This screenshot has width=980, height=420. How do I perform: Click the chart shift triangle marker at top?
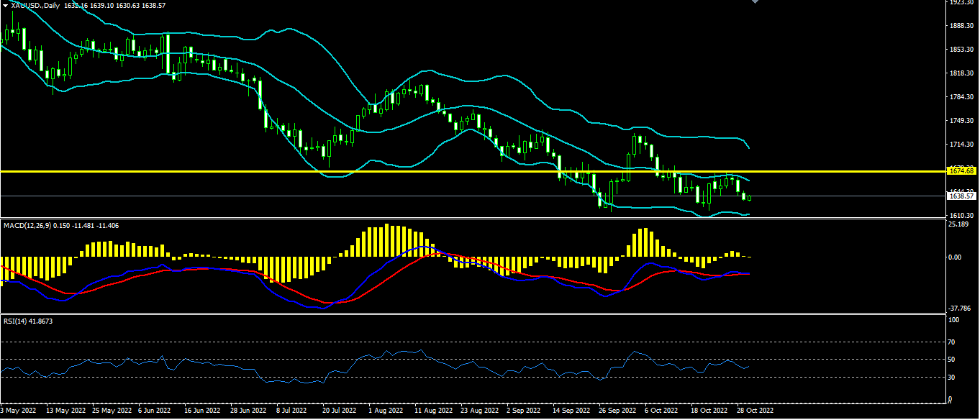coord(755,2)
